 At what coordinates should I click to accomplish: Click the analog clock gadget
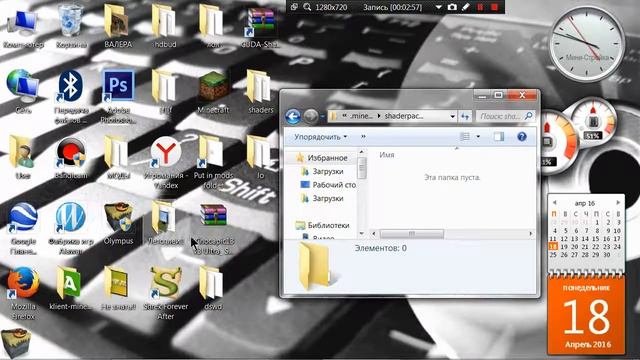point(587,44)
